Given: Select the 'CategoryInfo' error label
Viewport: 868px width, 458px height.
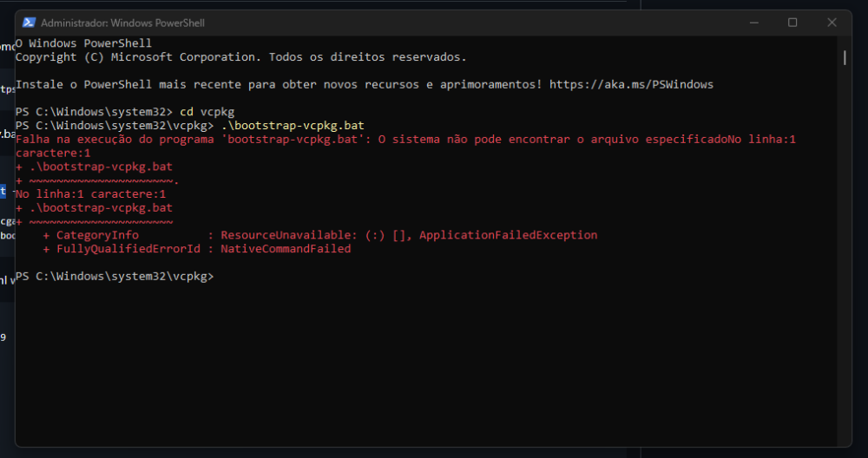Looking at the screenshot, I should [97, 235].
